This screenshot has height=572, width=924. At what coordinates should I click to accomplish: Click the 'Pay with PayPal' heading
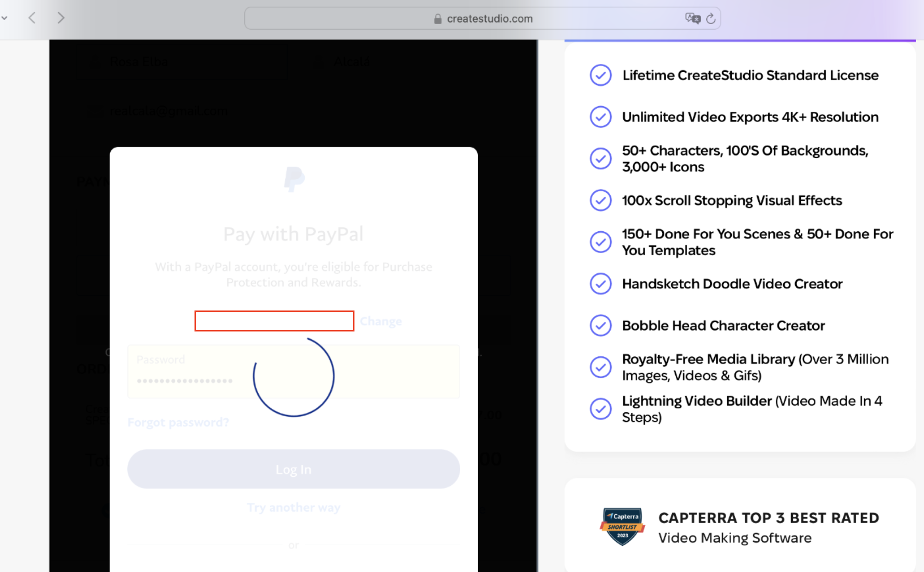click(x=293, y=234)
